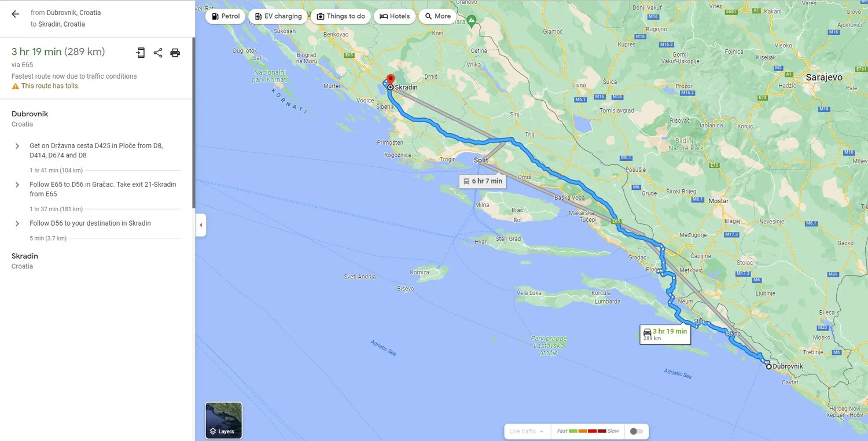Expand the Državna cesta D425 direction step
The height and width of the screenshot is (441, 868).
pos(17,146)
